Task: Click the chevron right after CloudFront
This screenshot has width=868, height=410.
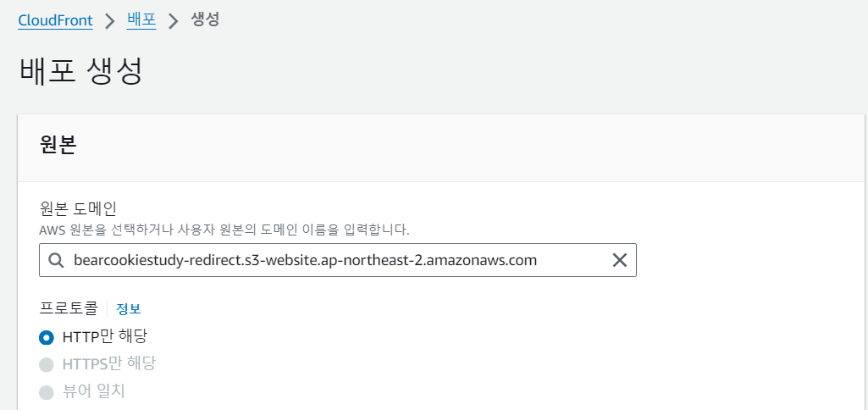Action: pos(110,21)
